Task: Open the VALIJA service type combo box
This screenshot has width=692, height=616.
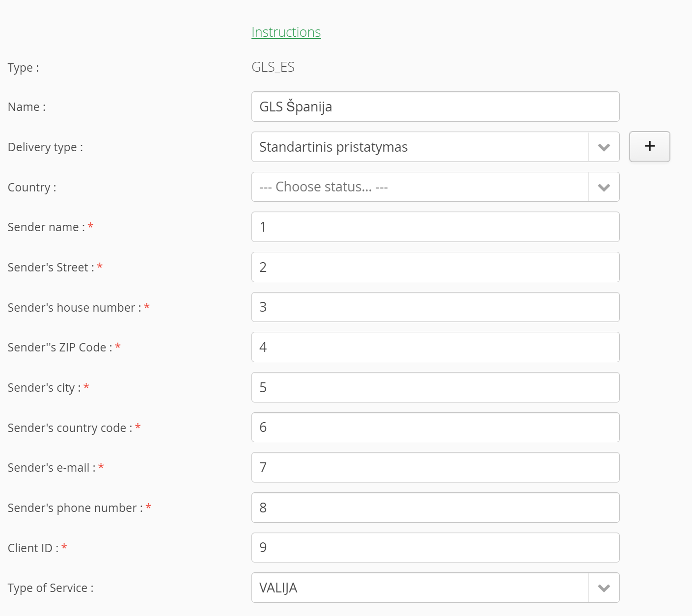Action: click(x=436, y=588)
